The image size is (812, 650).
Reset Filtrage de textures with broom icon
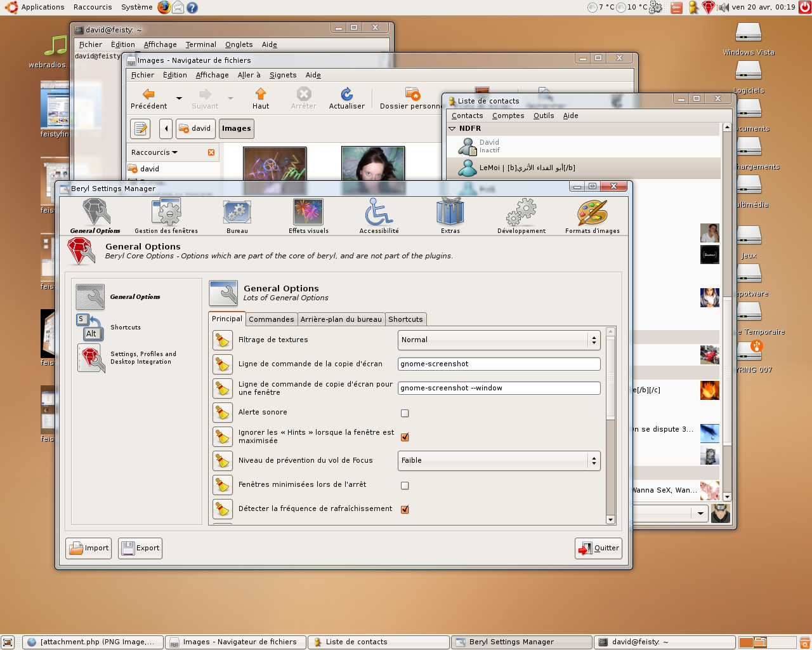coord(223,340)
